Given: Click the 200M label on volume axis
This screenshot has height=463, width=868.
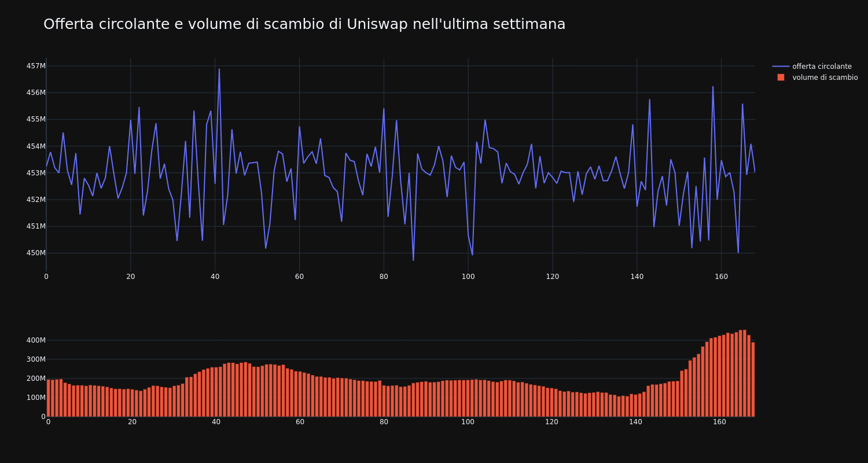Looking at the screenshot, I should click(x=36, y=379).
